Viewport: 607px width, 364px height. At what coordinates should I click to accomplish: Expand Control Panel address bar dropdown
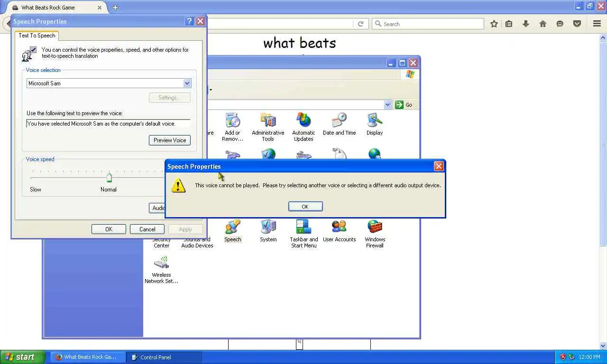tap(388, 105)
